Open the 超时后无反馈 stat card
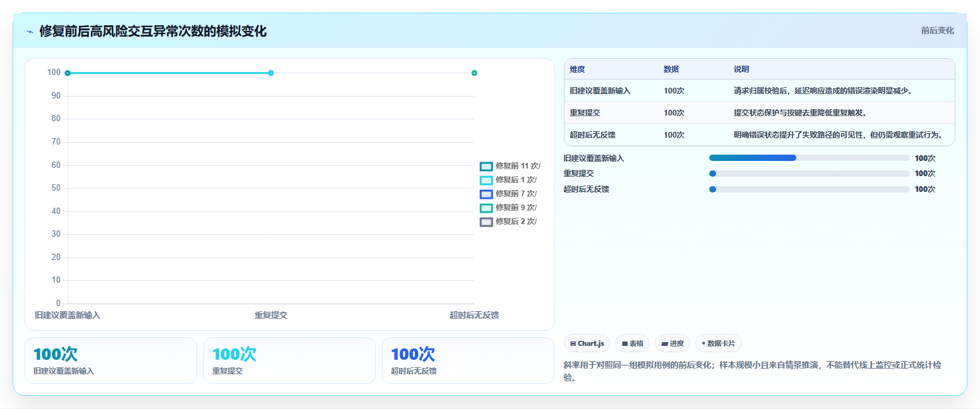This screenshot has height=409, width=980. coord(468,360)
